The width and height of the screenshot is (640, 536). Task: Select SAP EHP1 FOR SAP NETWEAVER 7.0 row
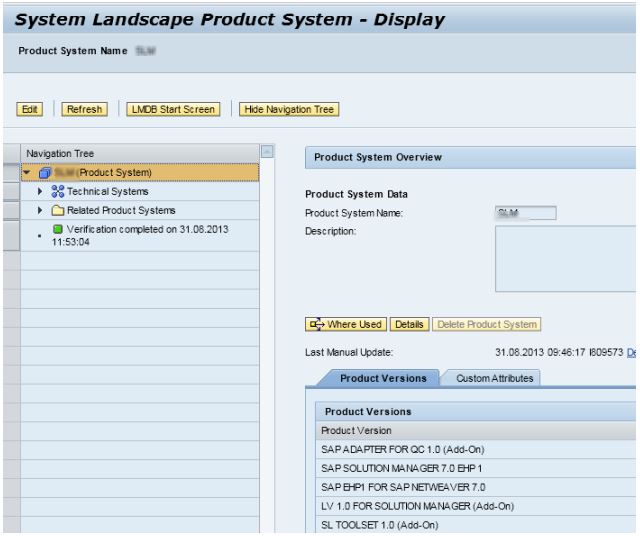click(476, 487)
